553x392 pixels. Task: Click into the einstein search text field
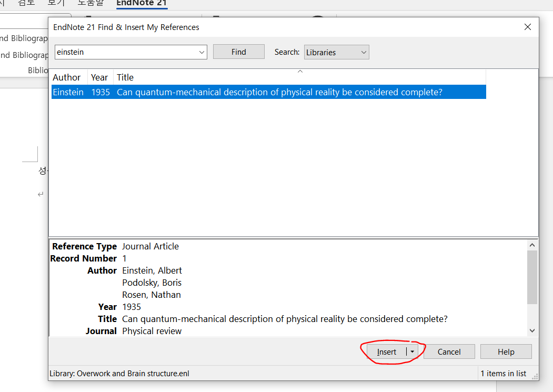[x=126, y=52]
